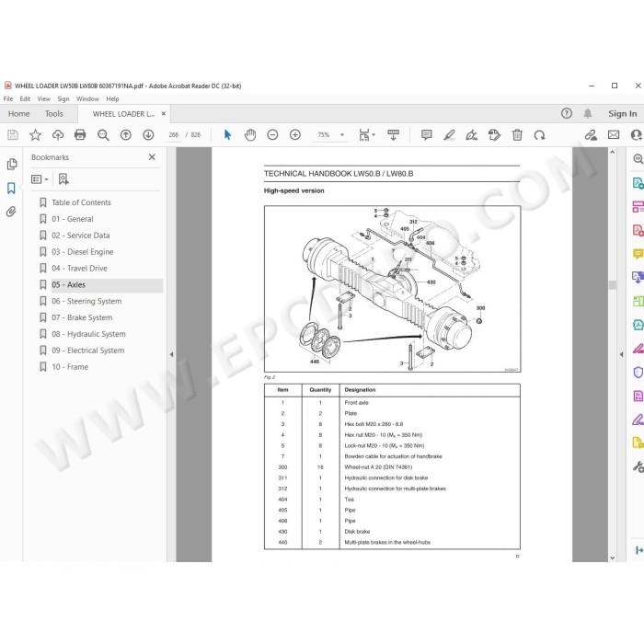644x644 pixels.
Task: Open the More Tools wrench icon
Action: [x=638, y=466]
